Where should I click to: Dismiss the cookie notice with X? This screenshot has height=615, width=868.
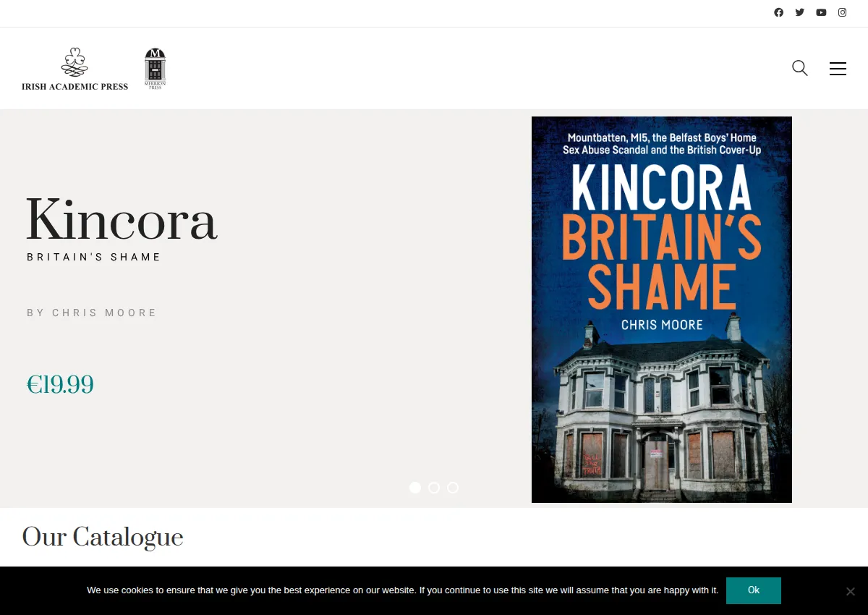click(851, 591)
